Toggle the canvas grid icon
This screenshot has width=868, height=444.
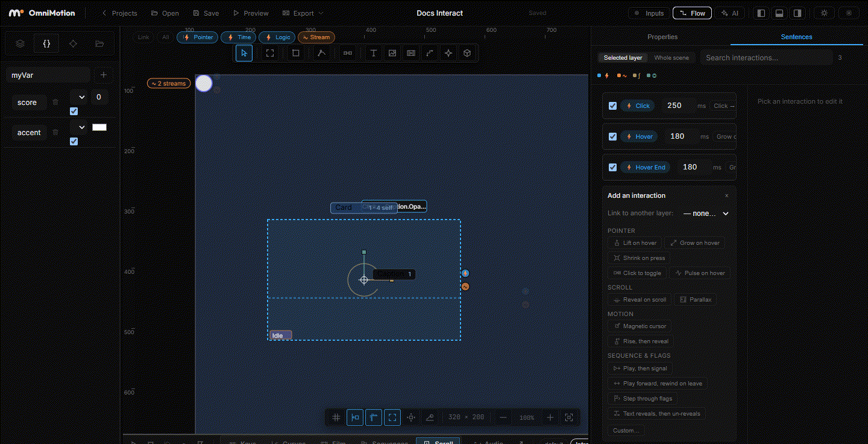(x=336, y=417)
